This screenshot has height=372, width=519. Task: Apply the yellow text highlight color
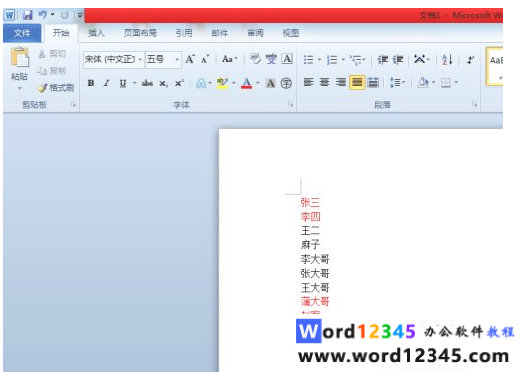coord(222,83)
